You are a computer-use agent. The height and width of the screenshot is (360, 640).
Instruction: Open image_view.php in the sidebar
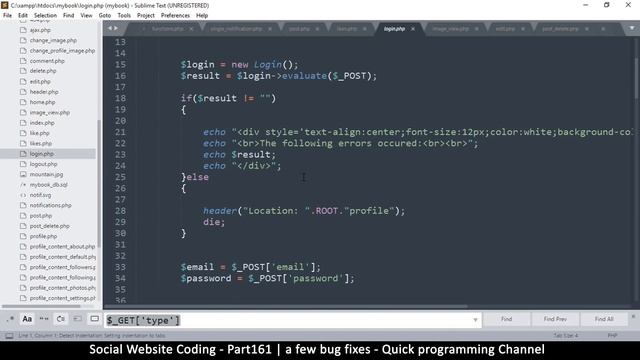50,112
